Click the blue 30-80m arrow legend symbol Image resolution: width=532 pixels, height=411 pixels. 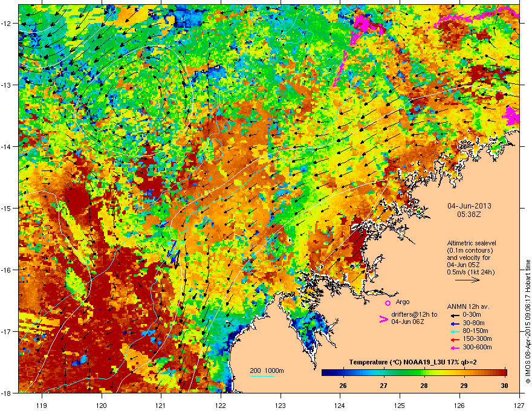pos(455,323)
